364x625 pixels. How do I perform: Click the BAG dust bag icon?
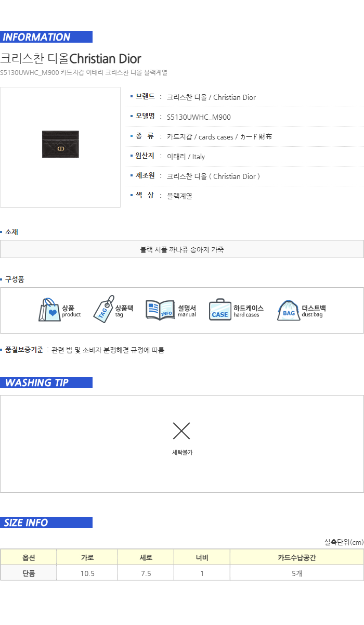click(289, 310)
